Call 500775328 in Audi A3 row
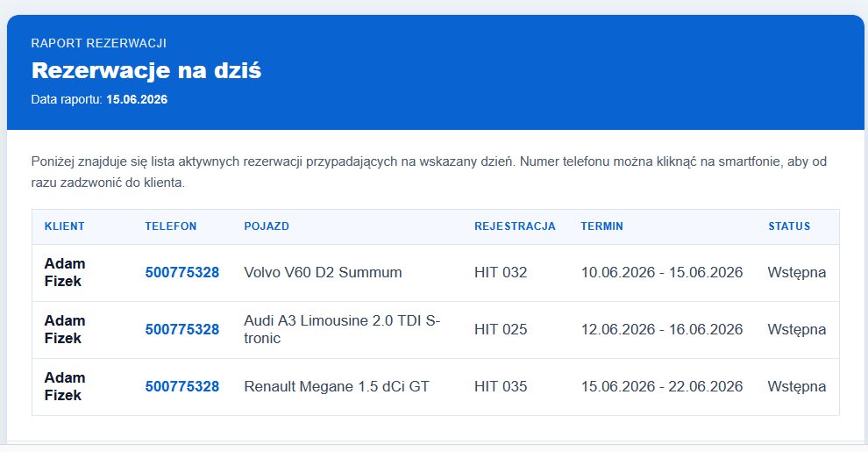This screenshot has width=868, height=452. [182, 330]
